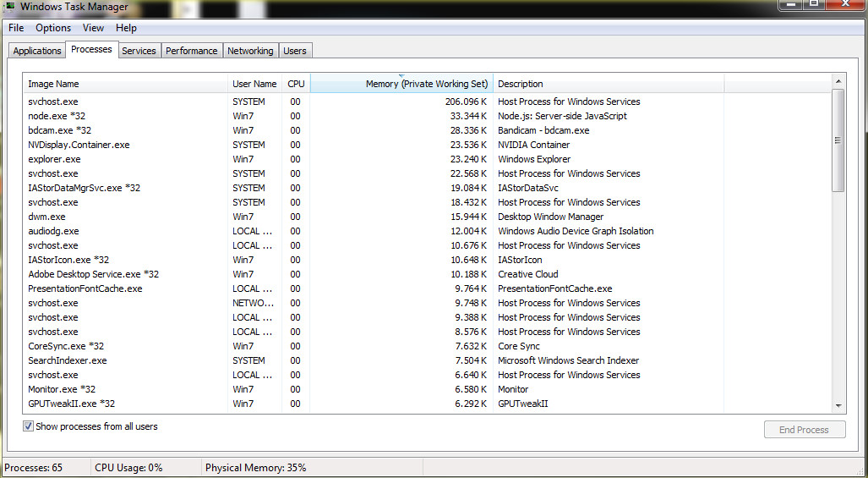Click the Microsoft Windows Search Indexer description
Screen dimensions: 868x478
click(569, 360)
